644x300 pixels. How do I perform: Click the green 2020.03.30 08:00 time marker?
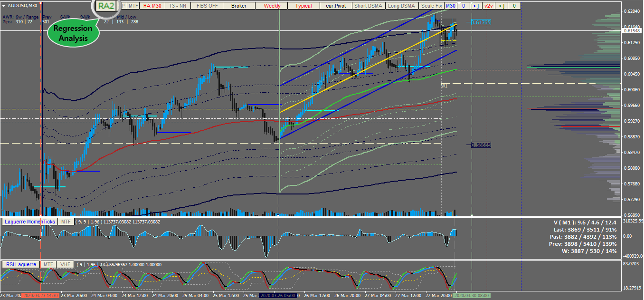[472, 295]
